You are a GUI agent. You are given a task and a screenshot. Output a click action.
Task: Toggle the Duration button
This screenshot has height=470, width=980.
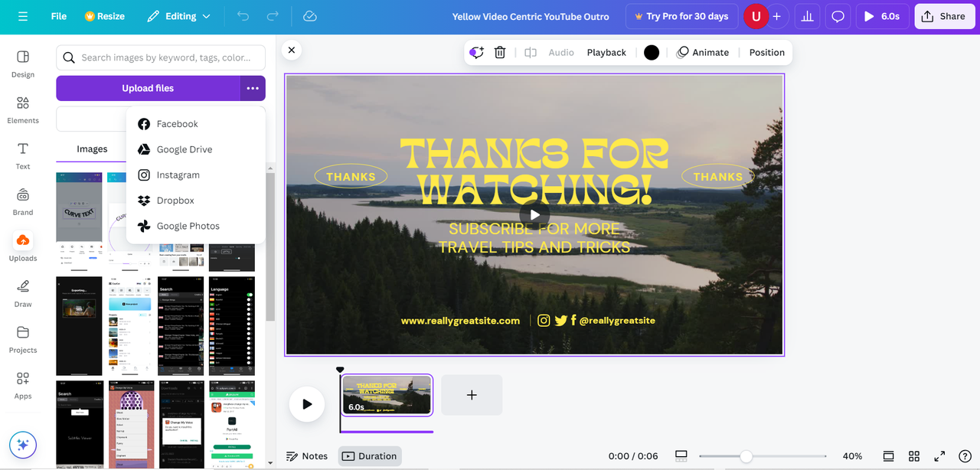point(370,456)
